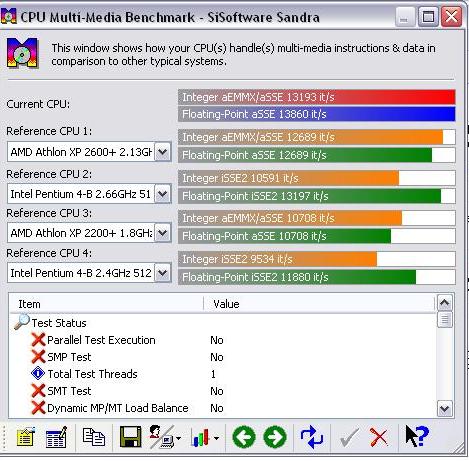This screenshot has width=469, height=461.
Task: Select the Total Test Threads row text
Action: click(x=92, y=374)
